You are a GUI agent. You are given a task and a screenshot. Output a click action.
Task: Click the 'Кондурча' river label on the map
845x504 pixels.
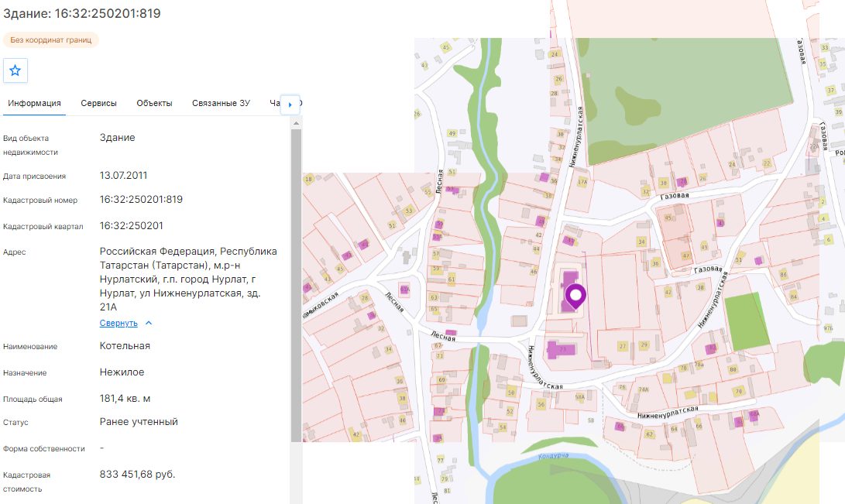point(554,457)
